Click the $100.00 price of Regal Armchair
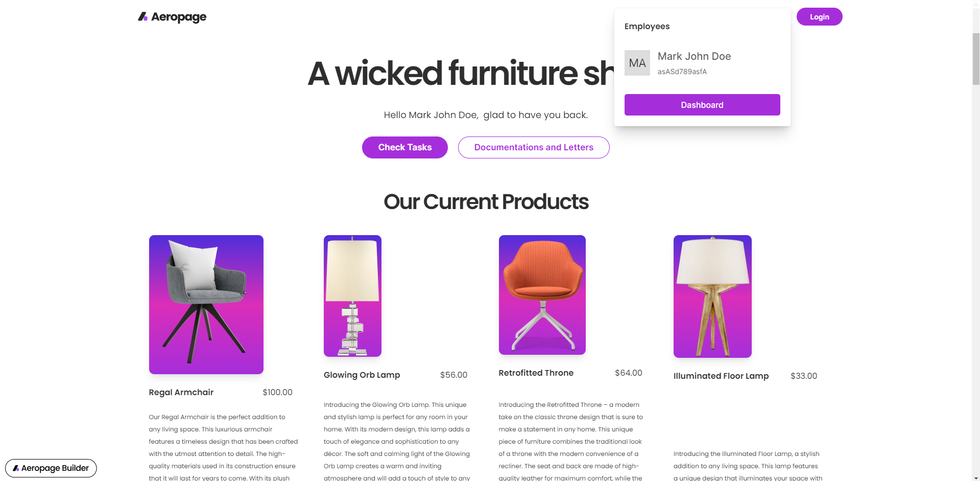The width and height of the screenshot is (980, 481). point(278,392)
